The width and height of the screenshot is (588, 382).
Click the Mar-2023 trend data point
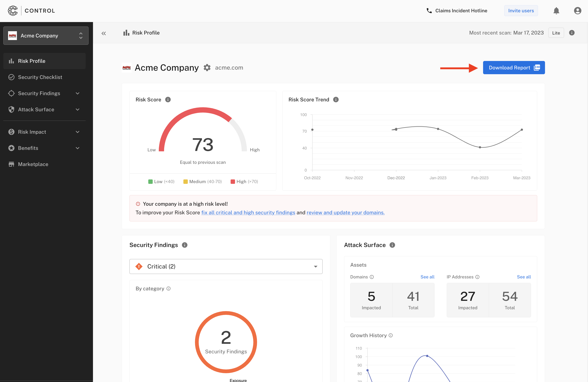click(521, 130)
